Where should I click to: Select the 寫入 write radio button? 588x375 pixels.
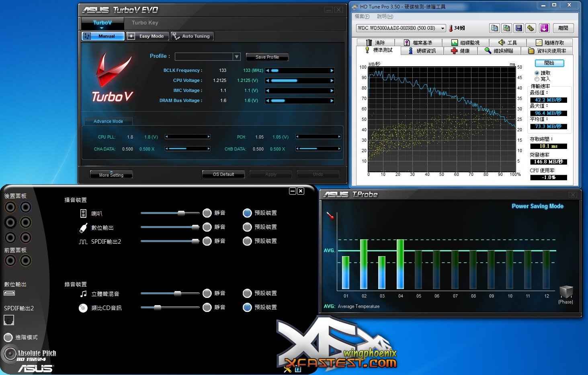coord(537,79)
